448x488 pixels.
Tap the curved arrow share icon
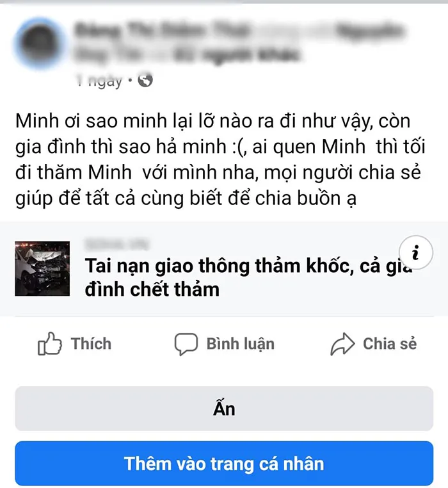[342, 344]
